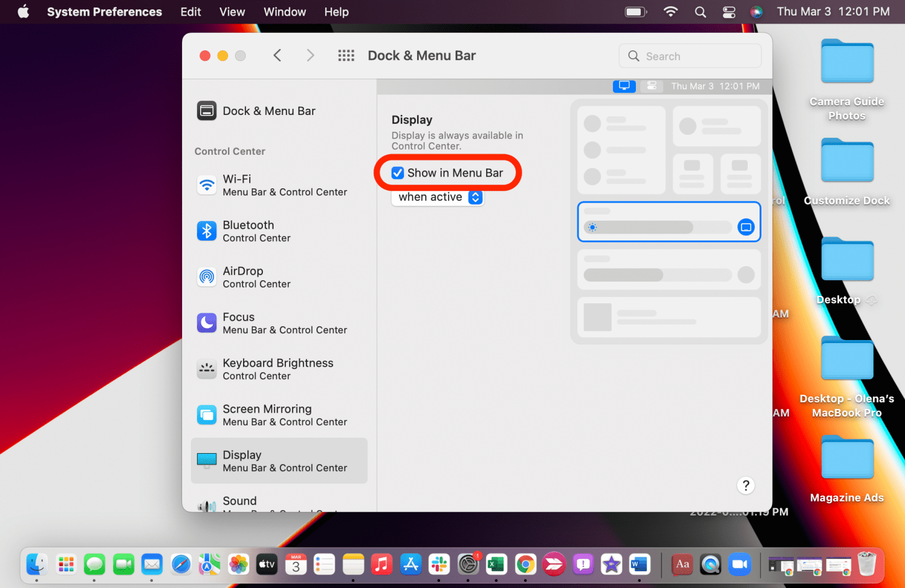Click the Help question mark button
This screenshot has width=905, height=588.
coord(745,485)
